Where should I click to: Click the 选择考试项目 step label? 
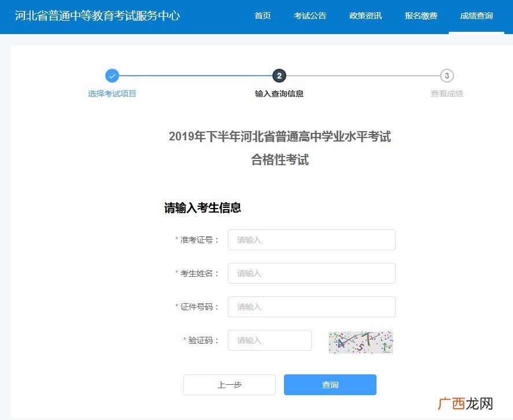point(112,94)
